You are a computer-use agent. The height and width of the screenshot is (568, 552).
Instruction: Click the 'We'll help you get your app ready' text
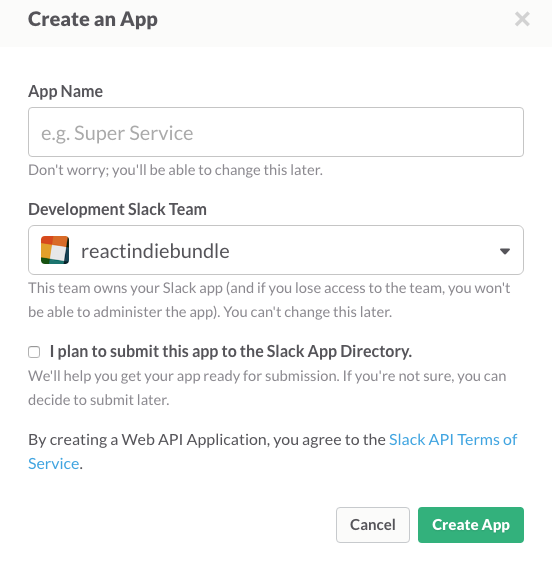[x=267, y=388]
